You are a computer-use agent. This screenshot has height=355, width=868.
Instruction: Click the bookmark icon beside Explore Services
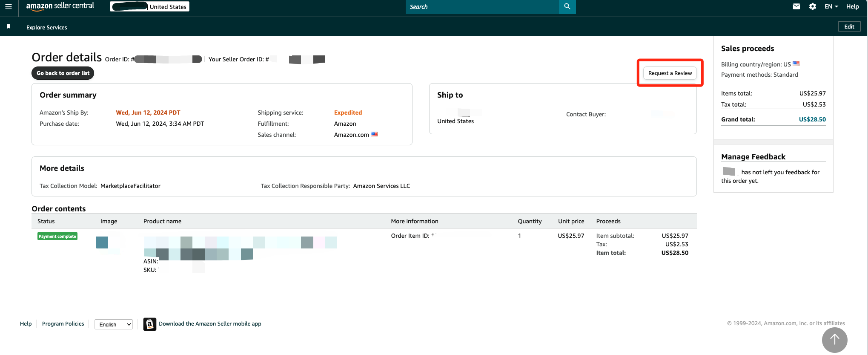[9, 27]
